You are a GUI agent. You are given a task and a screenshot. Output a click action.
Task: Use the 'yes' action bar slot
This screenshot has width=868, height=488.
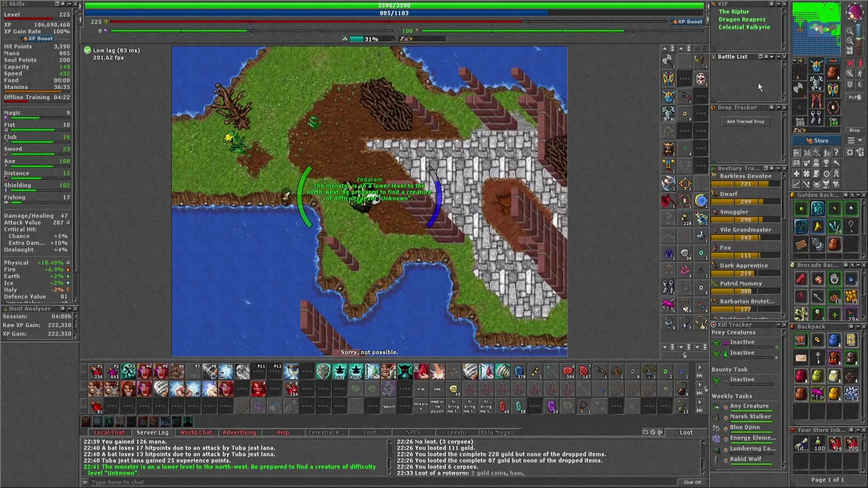[x=437, y=389]
